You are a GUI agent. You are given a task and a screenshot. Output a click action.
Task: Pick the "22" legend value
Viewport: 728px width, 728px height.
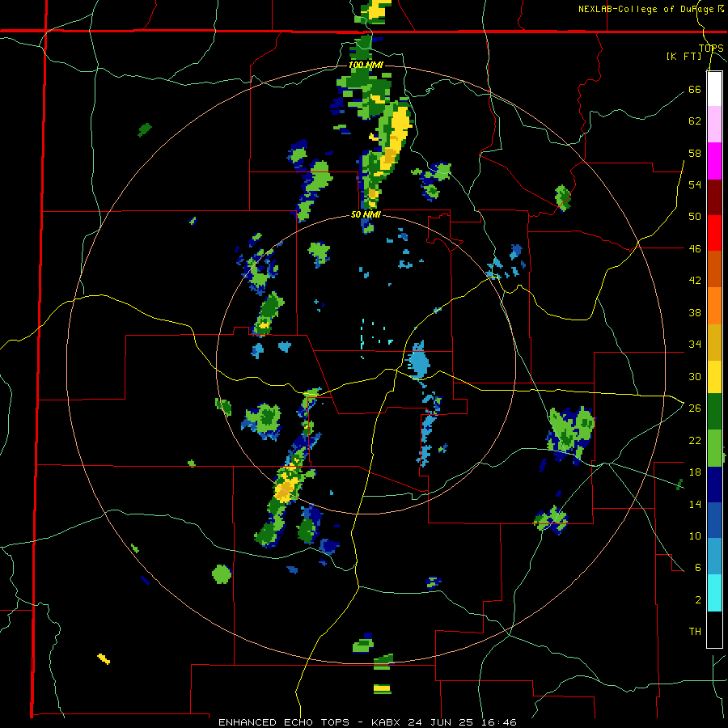(x=695, y=440)
